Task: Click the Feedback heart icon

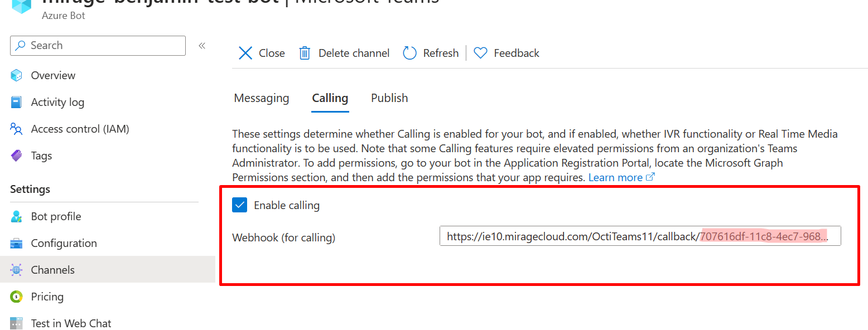Action: point(480,53)
